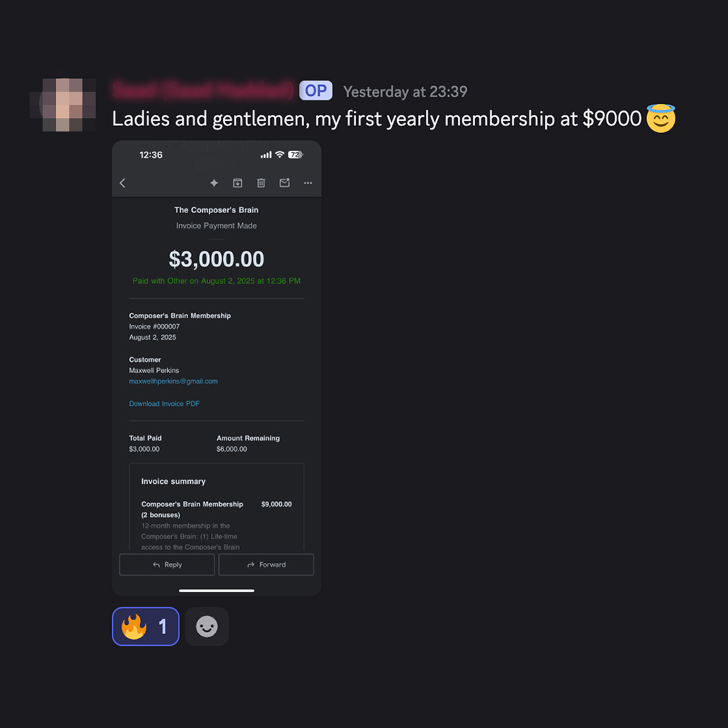728x728 pixels.
Task: Open the three-dot more options menu
Action: click(x=308, y=183)
